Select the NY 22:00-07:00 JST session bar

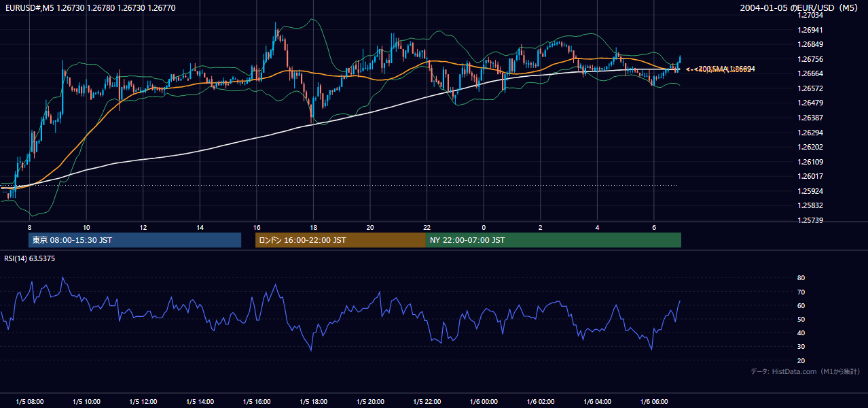pos(554,240)
